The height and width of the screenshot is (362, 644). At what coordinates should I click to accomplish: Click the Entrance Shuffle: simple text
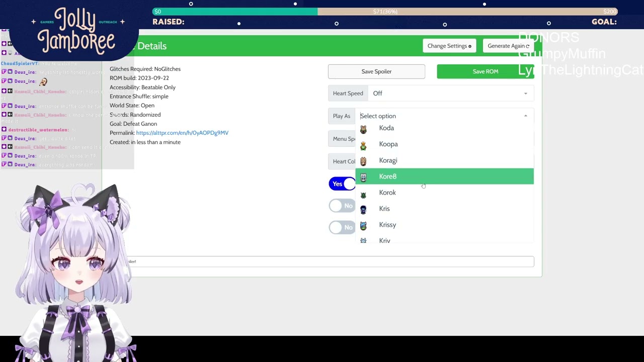(139, 97)
